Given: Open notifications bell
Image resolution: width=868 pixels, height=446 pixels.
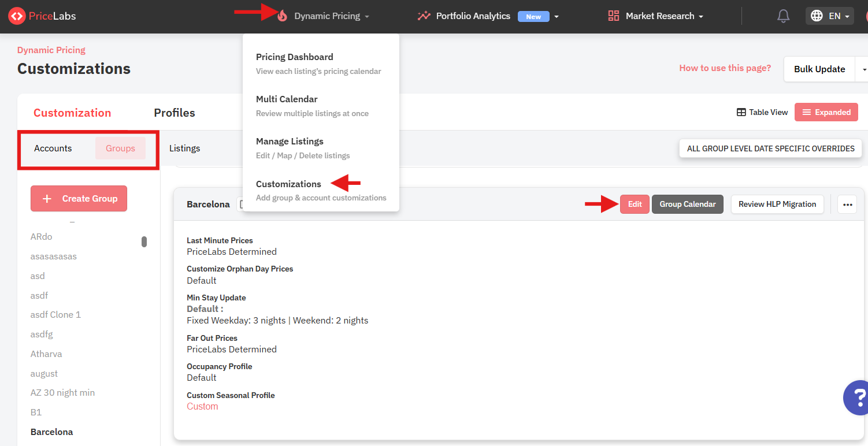Looking at the screenshot, I should pos(783,16).
